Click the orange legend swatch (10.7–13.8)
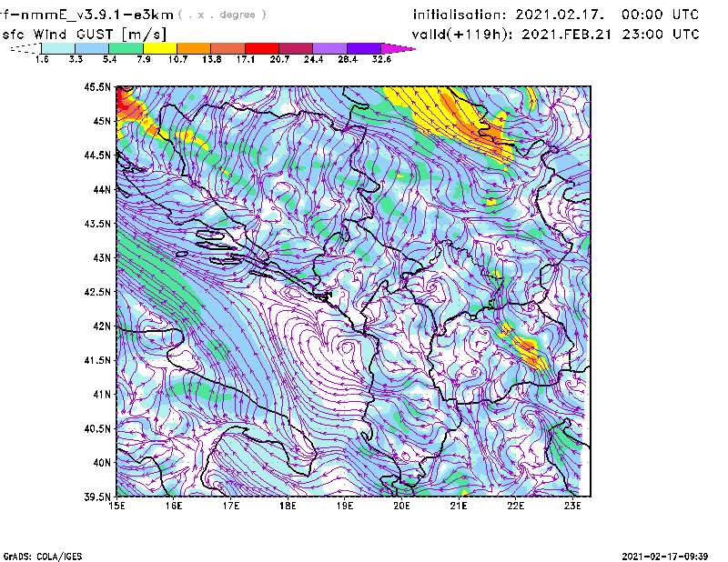Viewport: 728px width, 562px height. coord(194,48)
